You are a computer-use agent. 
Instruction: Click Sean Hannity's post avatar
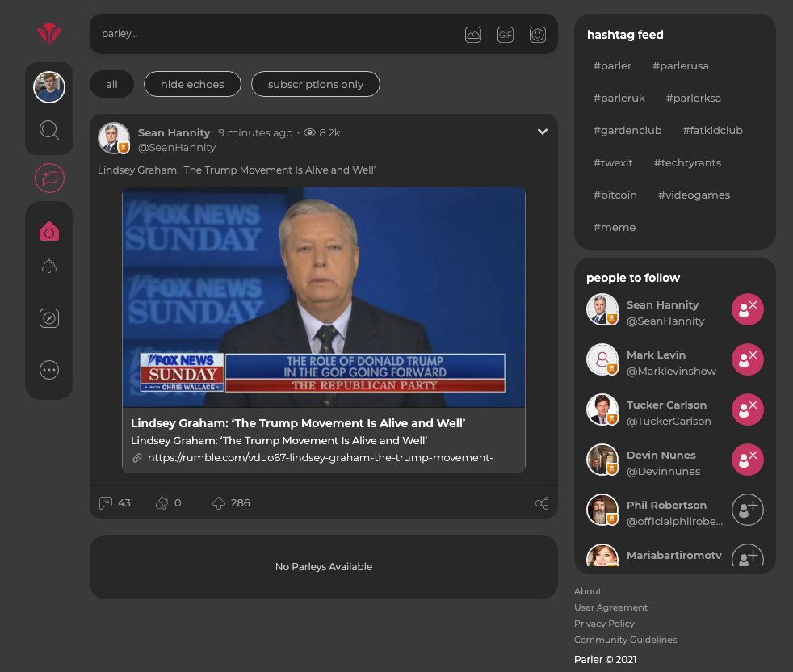[114, 137]
